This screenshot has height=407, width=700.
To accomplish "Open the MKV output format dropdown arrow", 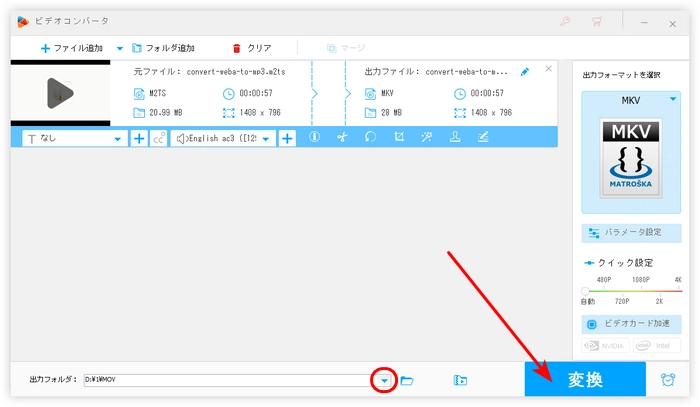I will [673, 99].
